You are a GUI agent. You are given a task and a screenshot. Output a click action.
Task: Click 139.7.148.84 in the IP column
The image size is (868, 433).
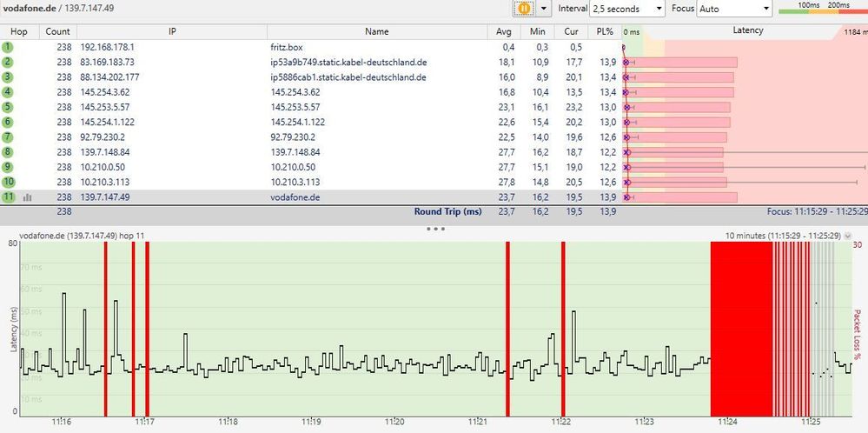point(105,152)
